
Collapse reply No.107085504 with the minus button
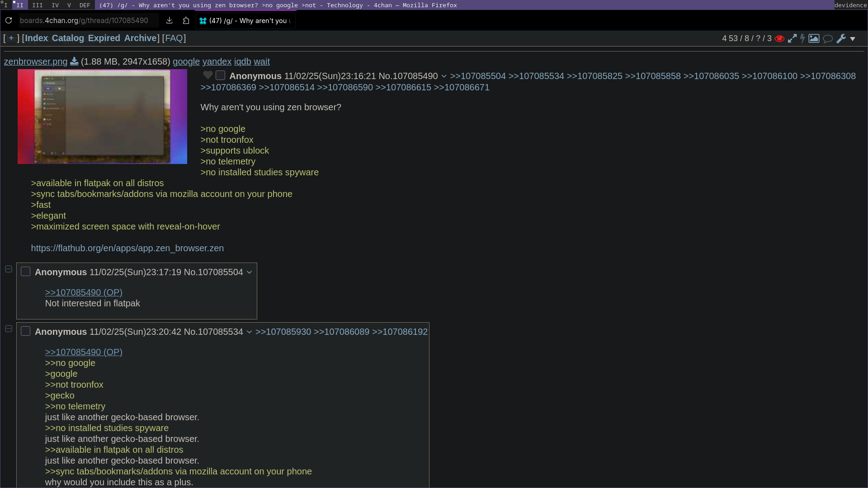click(9, 269)
